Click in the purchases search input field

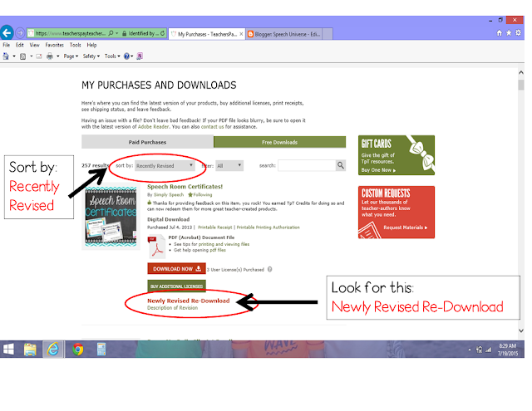[307, 165]
